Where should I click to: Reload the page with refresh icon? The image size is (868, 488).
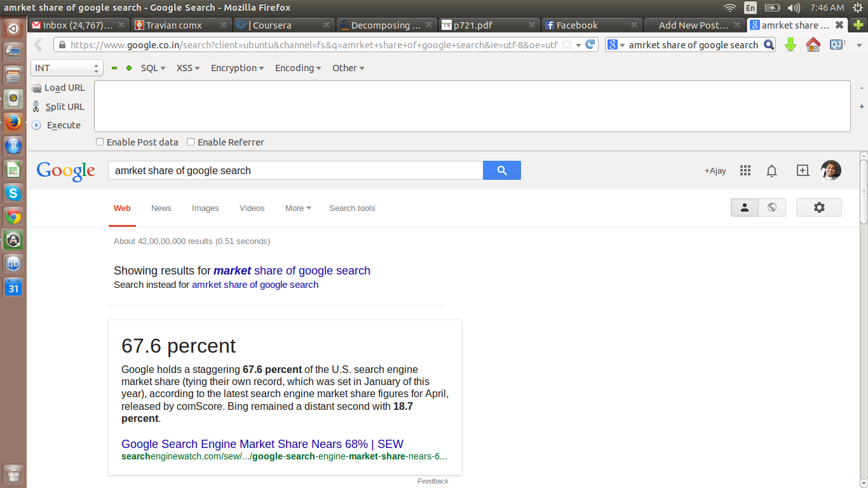(x=590, y=44)
